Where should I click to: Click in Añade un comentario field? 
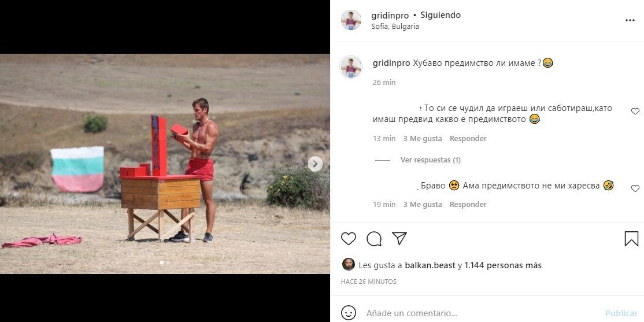coord(480,313)
